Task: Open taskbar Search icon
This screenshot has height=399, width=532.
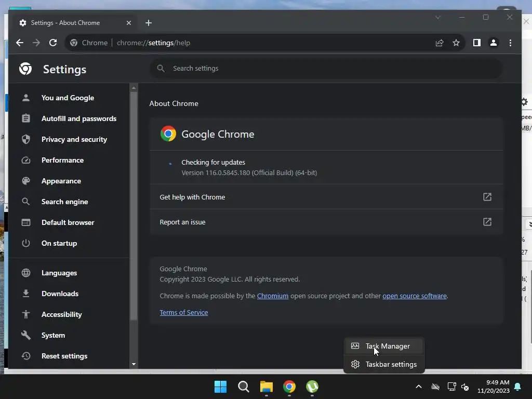Action: tap(243, 387)
